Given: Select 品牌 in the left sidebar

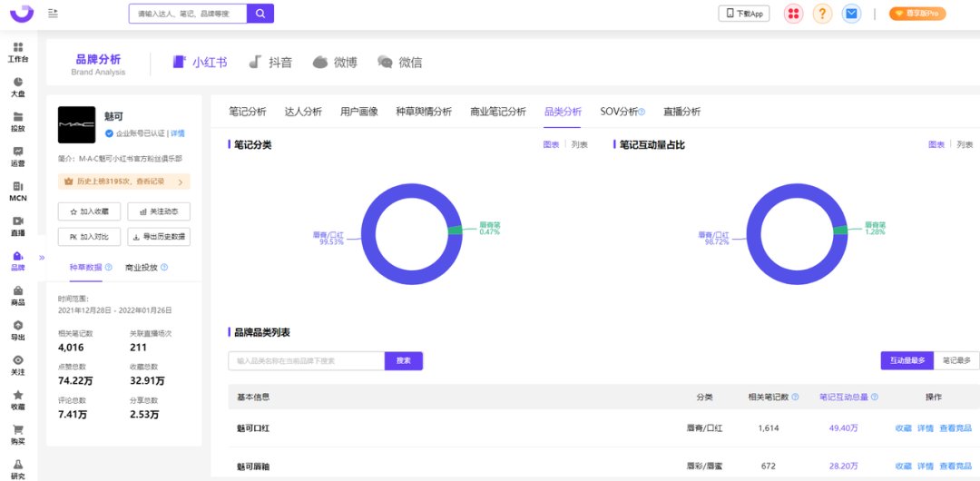Looking at the screenshot, I should pyautogui.click(x=18, y=260).
